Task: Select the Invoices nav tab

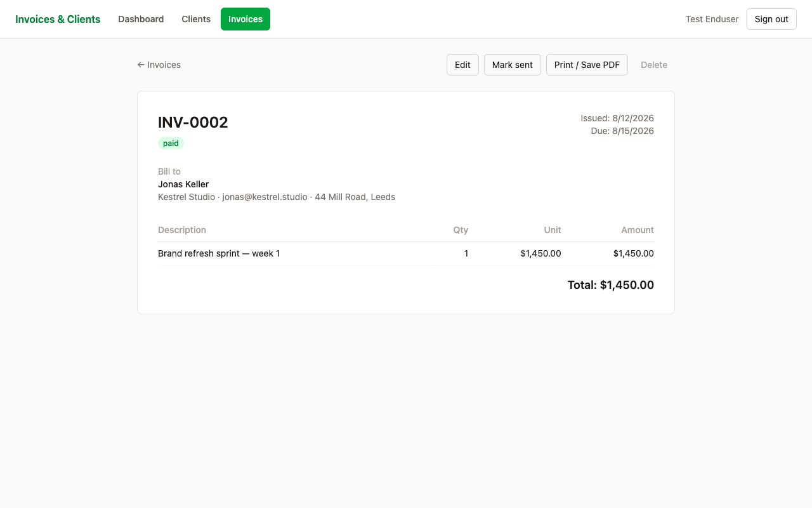Action: [246, 19]
